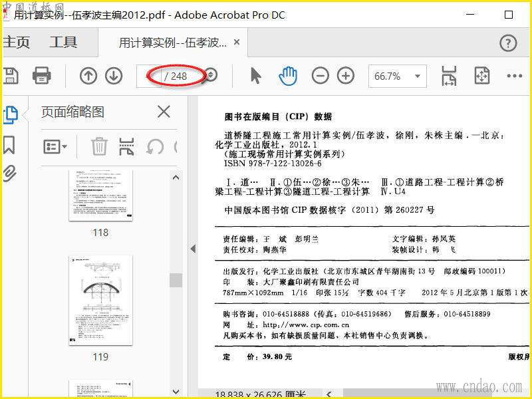Select the 用计算实例--伍孝波 document tab
Image resolution: width=532 pixels, height=399 pixels.
pyautogui.click(x=172, y=43)
